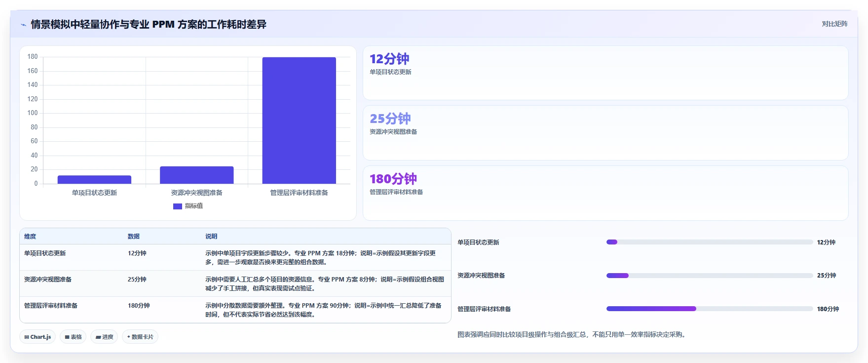This screenshot has height=363, width=868.
Task: Click the 12分钟 table data cell
Action: click(x=137, y=253)
